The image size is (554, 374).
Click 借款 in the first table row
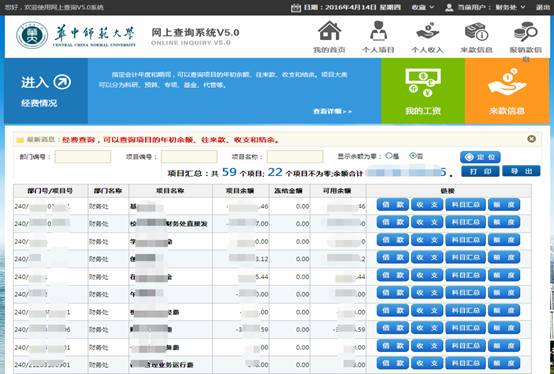click(393, 204)
